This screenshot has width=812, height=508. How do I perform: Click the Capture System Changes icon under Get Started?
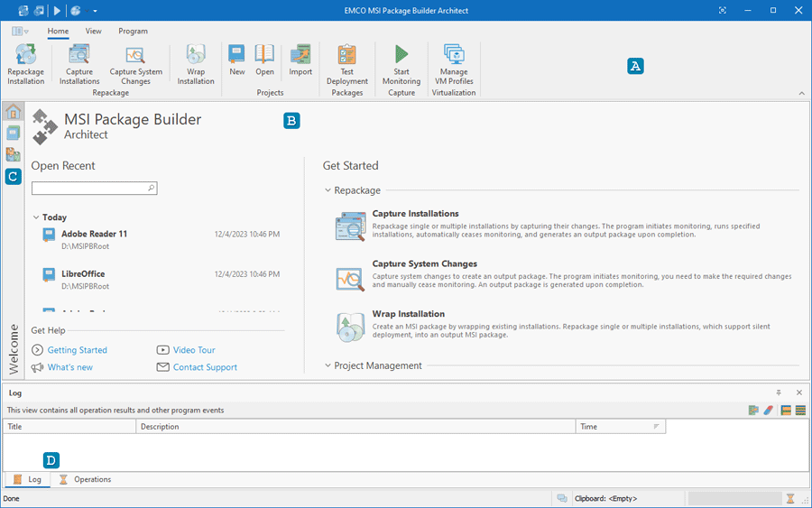pyautogui.click(x=351, y=279)
